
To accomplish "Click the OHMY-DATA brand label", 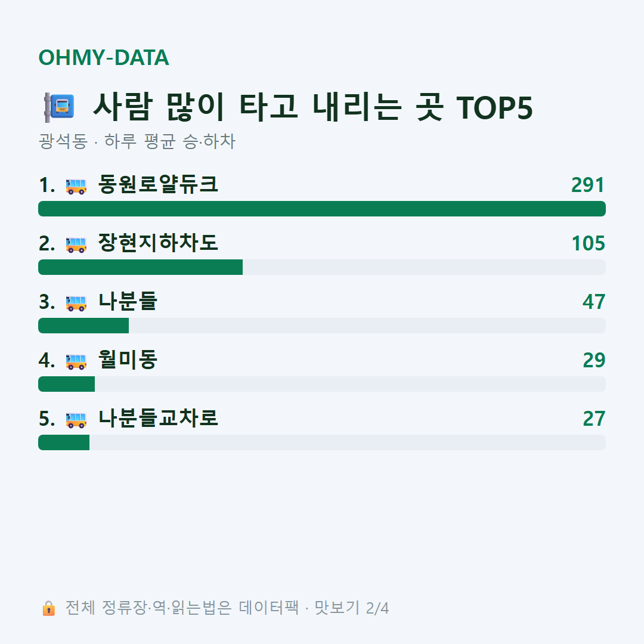I will [104, 57].
